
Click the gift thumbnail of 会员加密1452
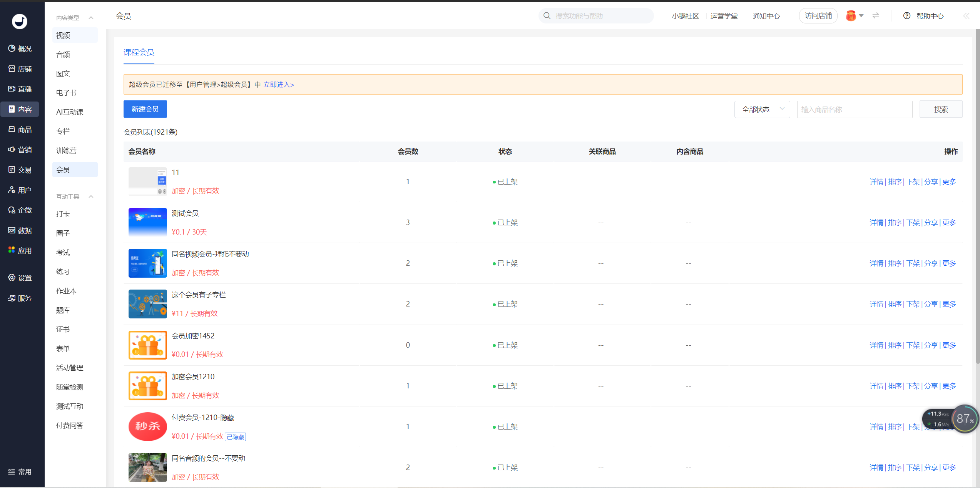[147, 345]
